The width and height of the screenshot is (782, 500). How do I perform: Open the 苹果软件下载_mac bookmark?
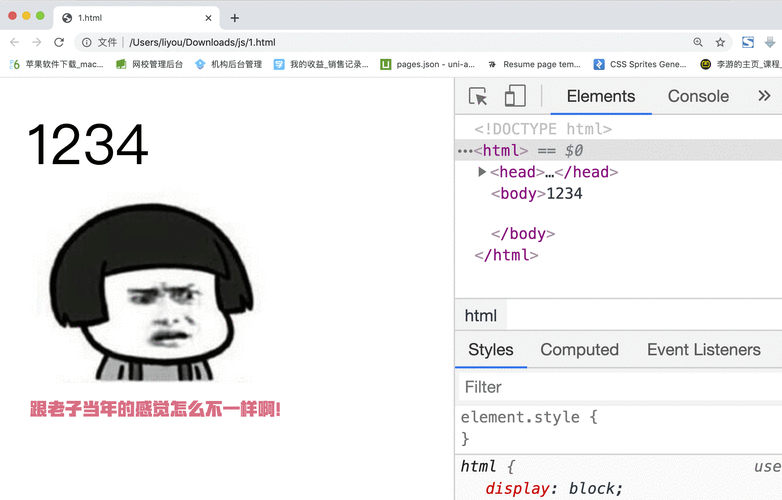56,64
